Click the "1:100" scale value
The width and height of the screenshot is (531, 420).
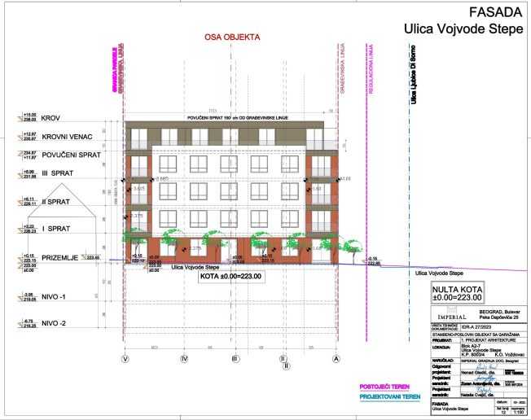tap(519, 412)
